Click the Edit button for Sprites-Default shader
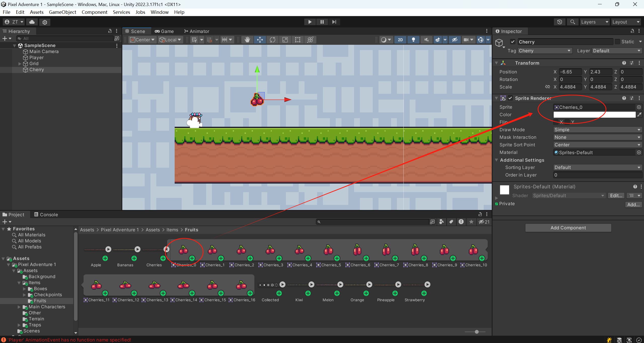Image resolution: width=644 pixels, height=343 pixels. [x=616, y=195]
